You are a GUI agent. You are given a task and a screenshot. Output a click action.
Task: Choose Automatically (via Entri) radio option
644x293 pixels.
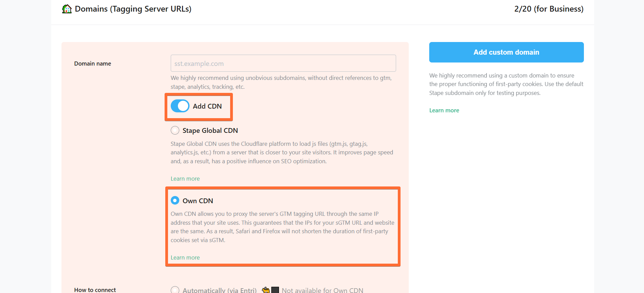click(x=175, y=290)
